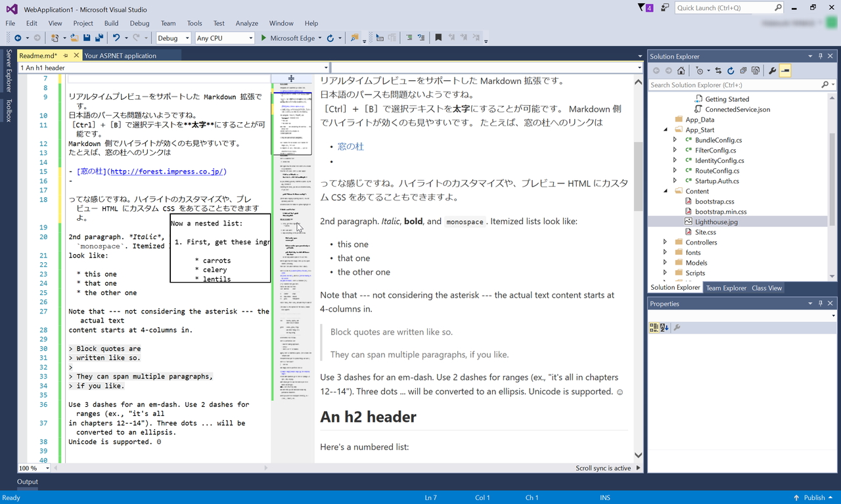Open the Server Explorer side tab
The width and height of the screenshot is (841, 504).
coord(9,70)
